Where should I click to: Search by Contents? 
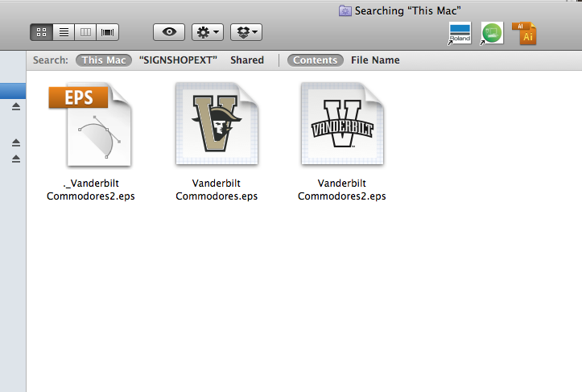coord(315,60)
